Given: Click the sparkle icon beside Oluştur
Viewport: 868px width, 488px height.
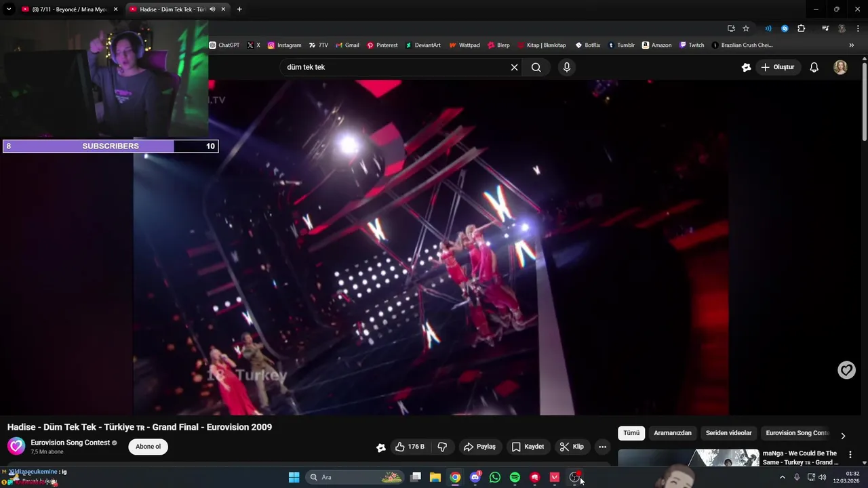Looking at the screenshot, I should click(x=746, y=67).
